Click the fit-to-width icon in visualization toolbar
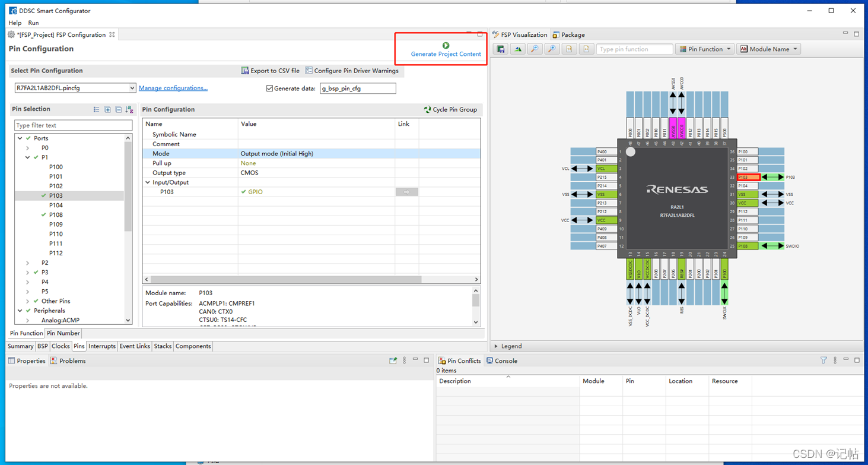The image size is (868, 465). [x=586, y=49]
